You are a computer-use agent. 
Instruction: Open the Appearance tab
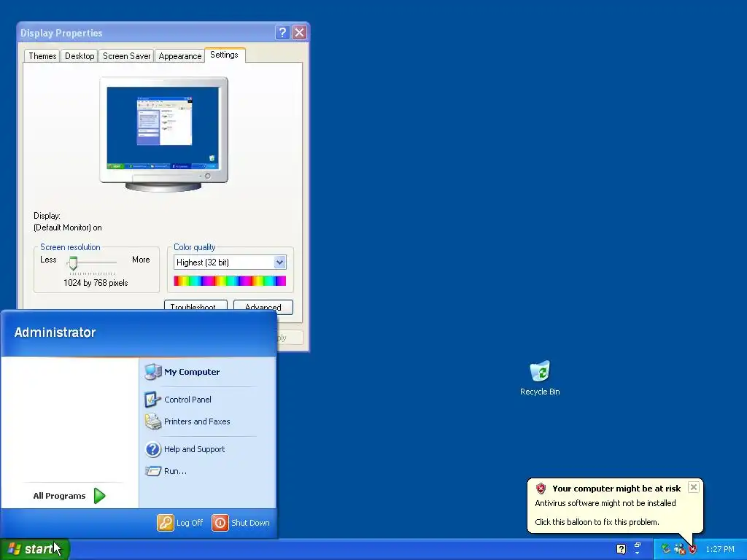180,56
